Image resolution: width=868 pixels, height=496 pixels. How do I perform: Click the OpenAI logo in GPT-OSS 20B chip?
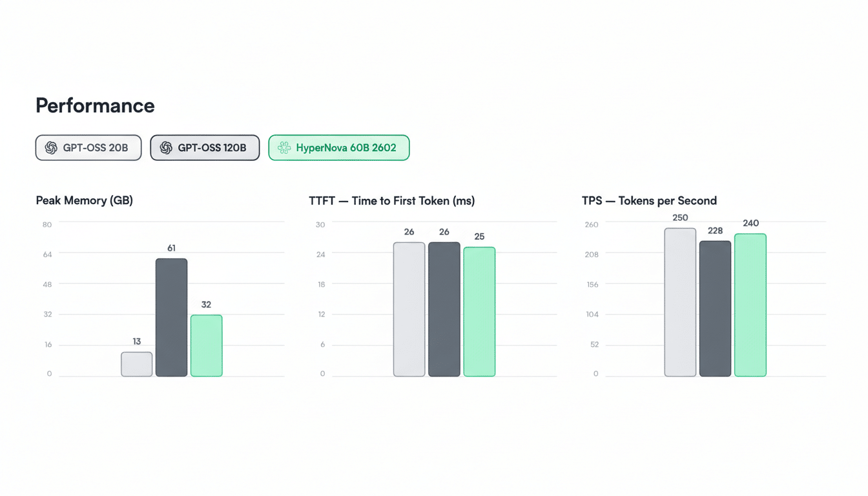pyautogui.click(x=51, y=148)
